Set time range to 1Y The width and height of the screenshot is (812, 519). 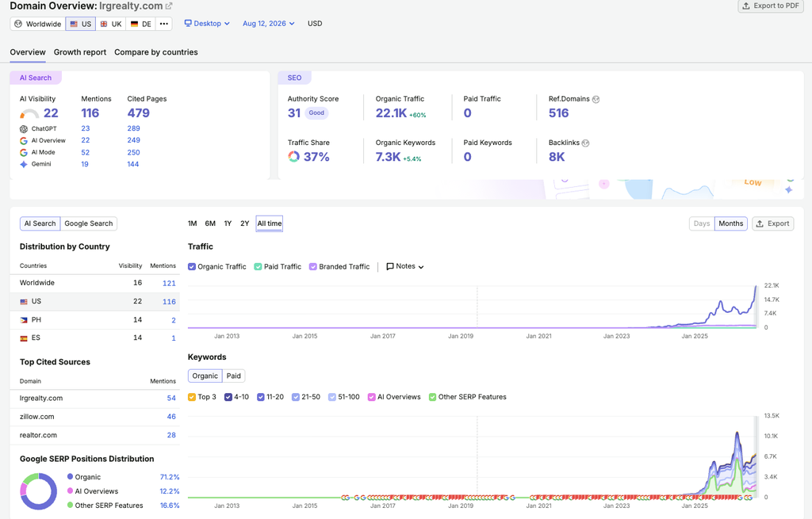coord(228,223)
